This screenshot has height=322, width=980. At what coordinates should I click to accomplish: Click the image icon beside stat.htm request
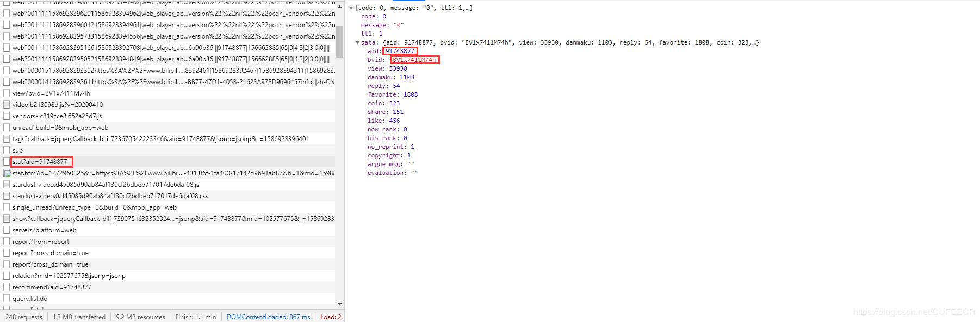pos(7,173)
